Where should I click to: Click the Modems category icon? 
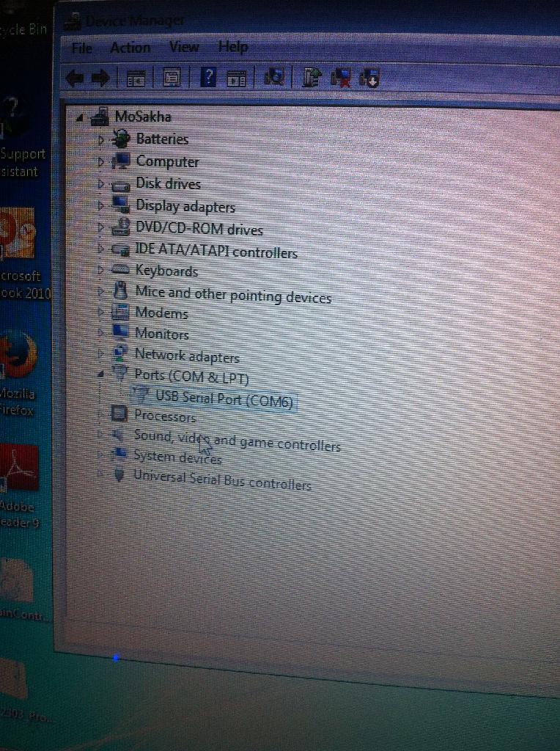click(120, 312)
